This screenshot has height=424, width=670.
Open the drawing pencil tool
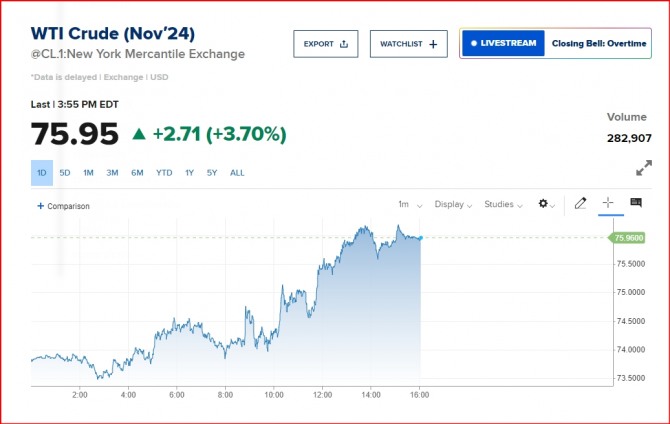[x=580, y=204]
